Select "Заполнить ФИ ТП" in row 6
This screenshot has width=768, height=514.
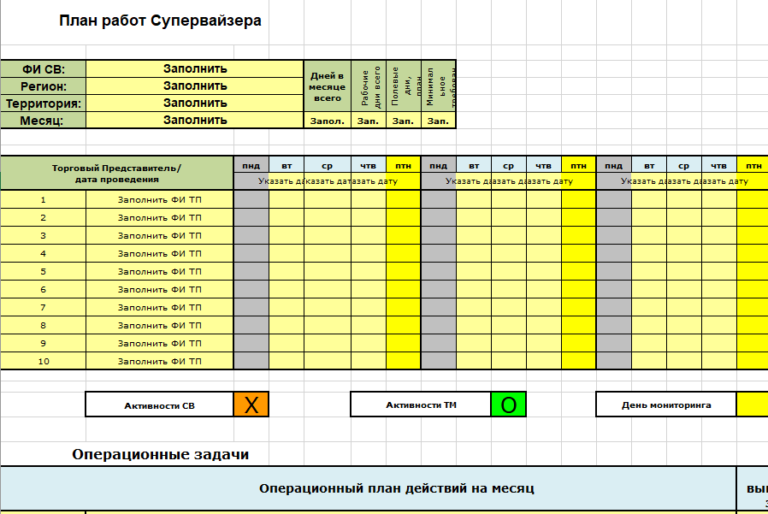160,290
